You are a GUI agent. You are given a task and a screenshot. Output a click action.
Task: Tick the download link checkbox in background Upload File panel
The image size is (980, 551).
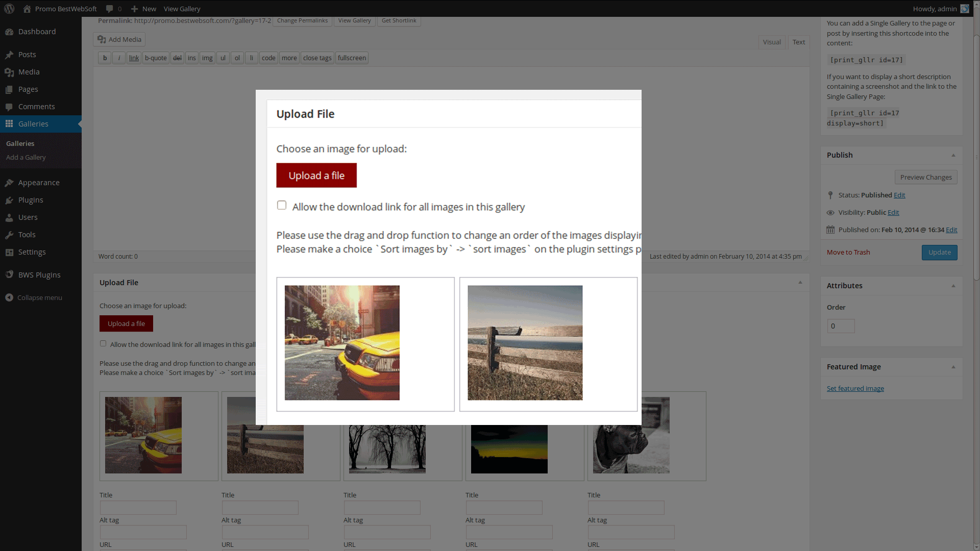point(103,343)
